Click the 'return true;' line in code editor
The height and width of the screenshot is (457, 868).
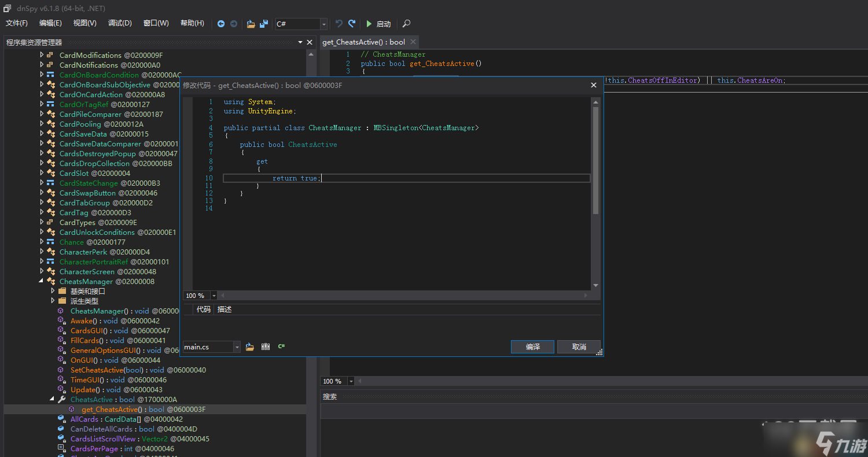pos(406,178)
